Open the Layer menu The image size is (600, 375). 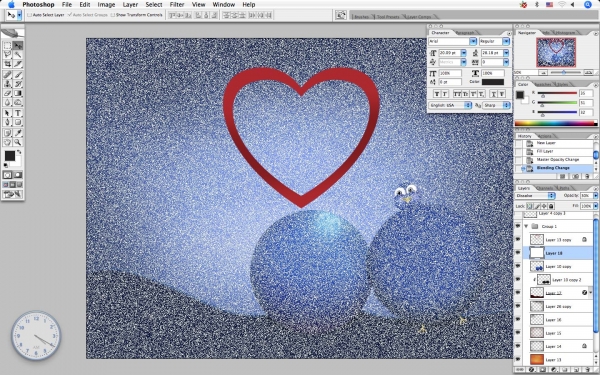click(130, 5)
